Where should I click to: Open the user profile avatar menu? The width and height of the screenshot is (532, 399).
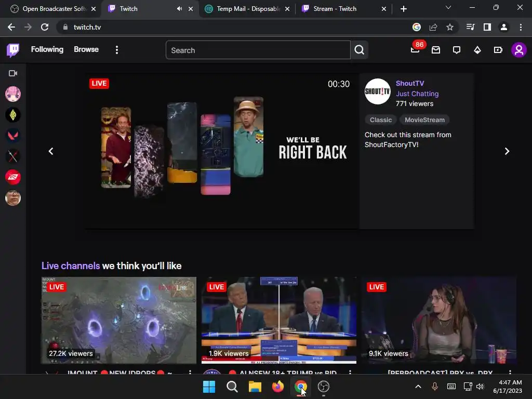[519, 50]
